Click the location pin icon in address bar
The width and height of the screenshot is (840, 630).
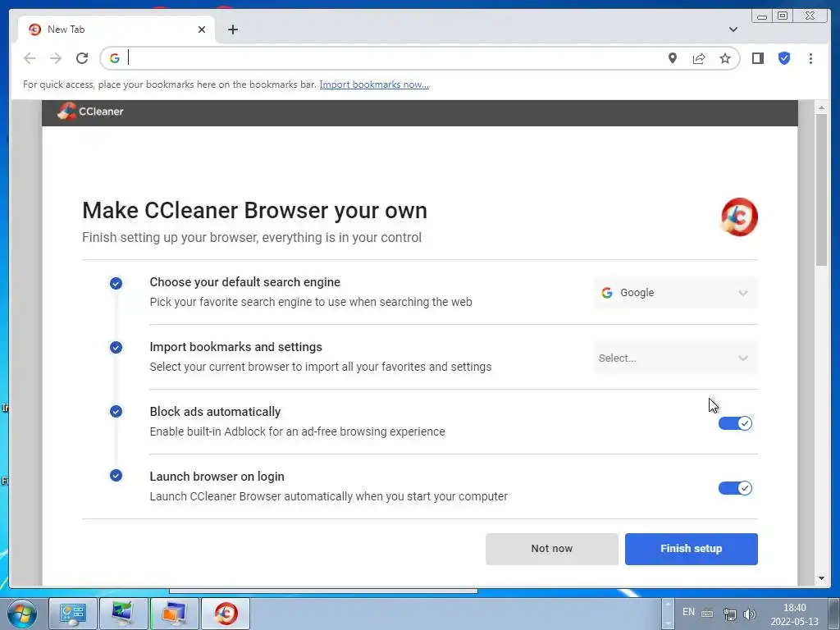[x=673, y=58]
